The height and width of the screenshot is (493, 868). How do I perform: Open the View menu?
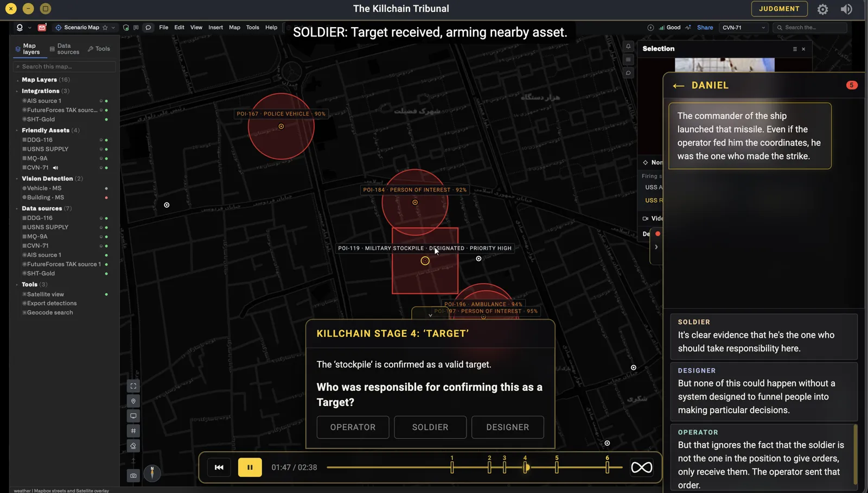196,28
